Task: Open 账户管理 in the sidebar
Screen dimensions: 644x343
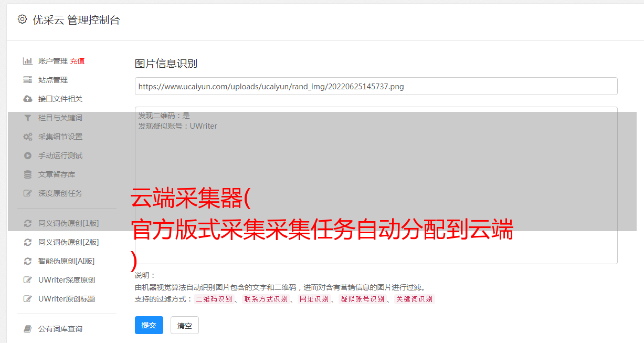Action: (x=53, y=61)
